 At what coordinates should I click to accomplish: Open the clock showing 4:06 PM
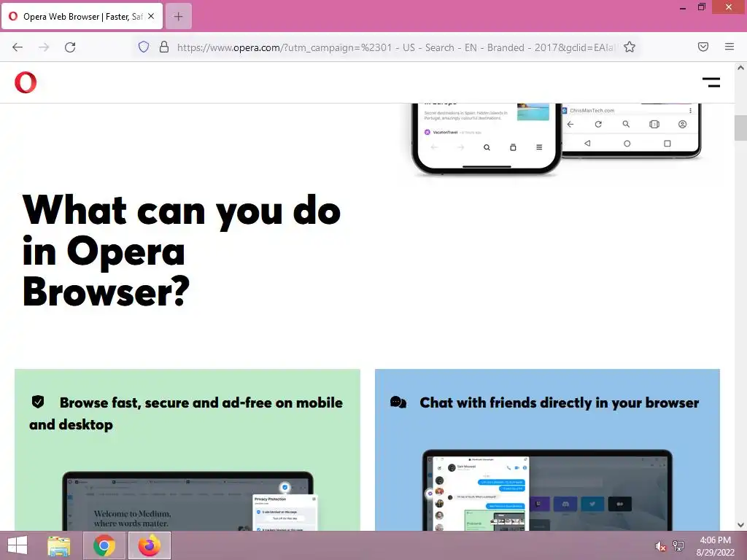(x=715, y=546)
